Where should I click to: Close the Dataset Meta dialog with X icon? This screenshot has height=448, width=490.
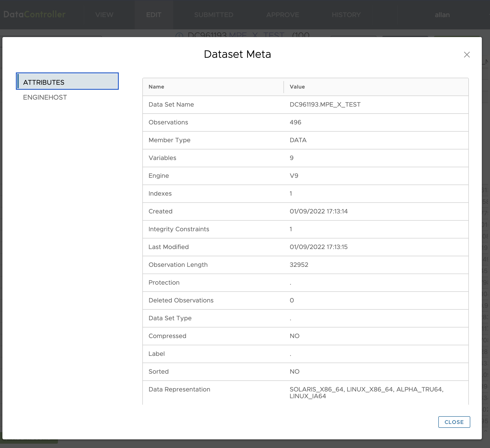[466, 55]
